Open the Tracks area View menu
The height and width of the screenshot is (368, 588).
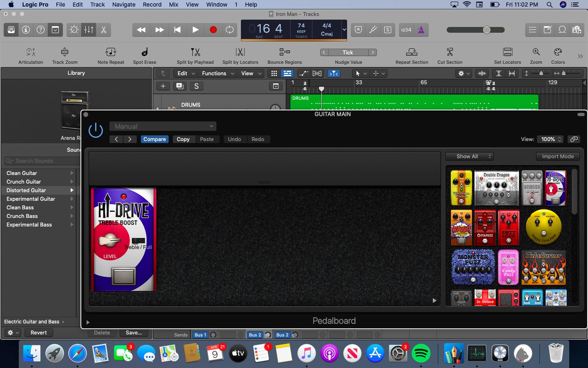click(x=251, y=73)
